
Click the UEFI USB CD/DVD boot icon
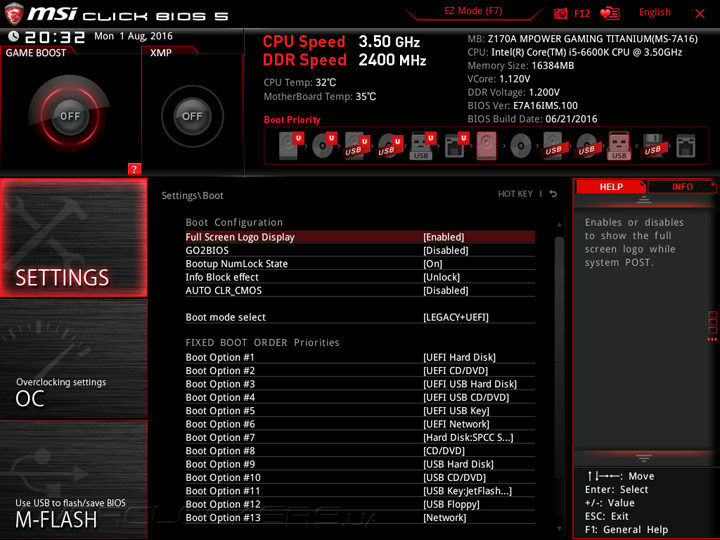390,146
